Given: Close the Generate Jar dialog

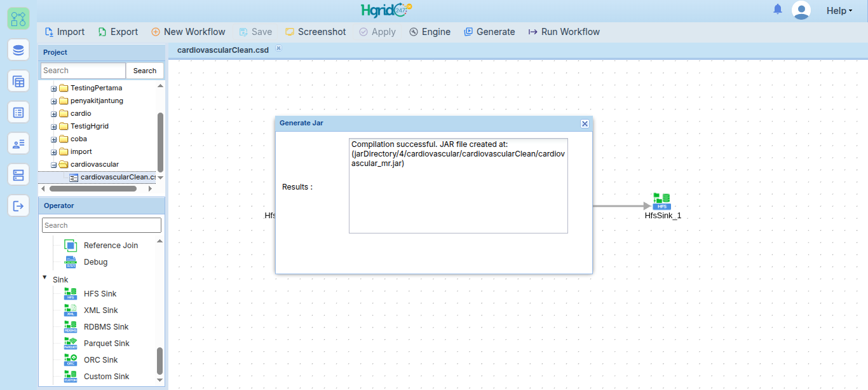Looking at the screenshot, I should pos(585,123).
